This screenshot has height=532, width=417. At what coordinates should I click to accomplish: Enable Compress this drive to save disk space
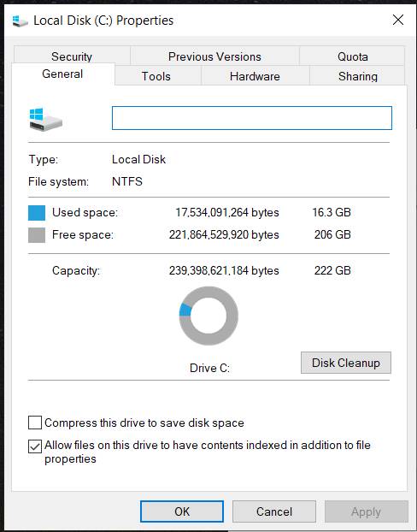click(x=35, y=423)
